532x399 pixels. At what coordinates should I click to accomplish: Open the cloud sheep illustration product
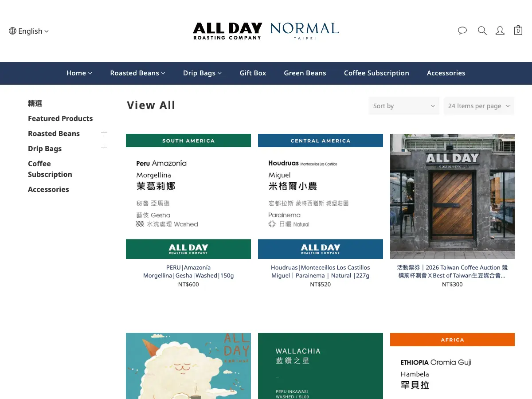click(188, 366)
